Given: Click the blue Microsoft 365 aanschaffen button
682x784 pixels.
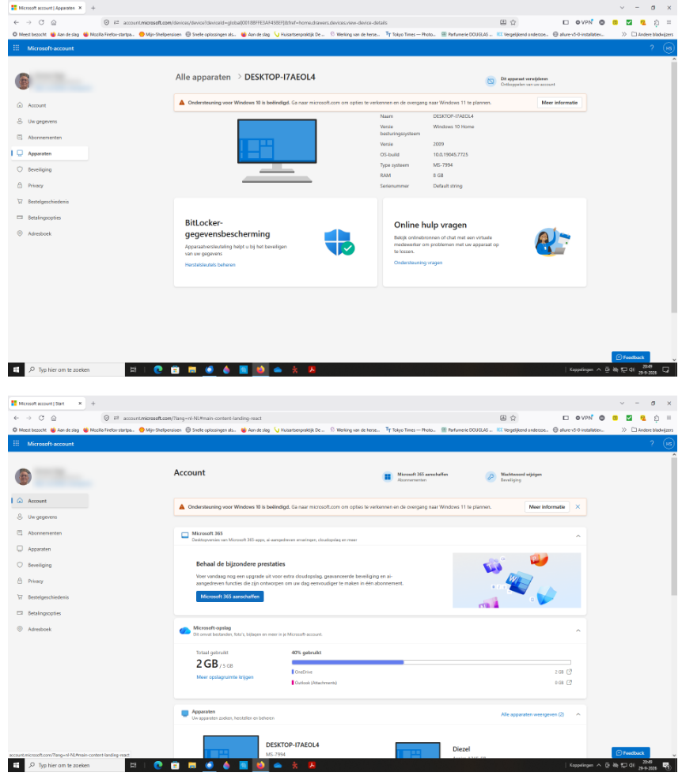Looking at the screenshot, I should point(230,597).
